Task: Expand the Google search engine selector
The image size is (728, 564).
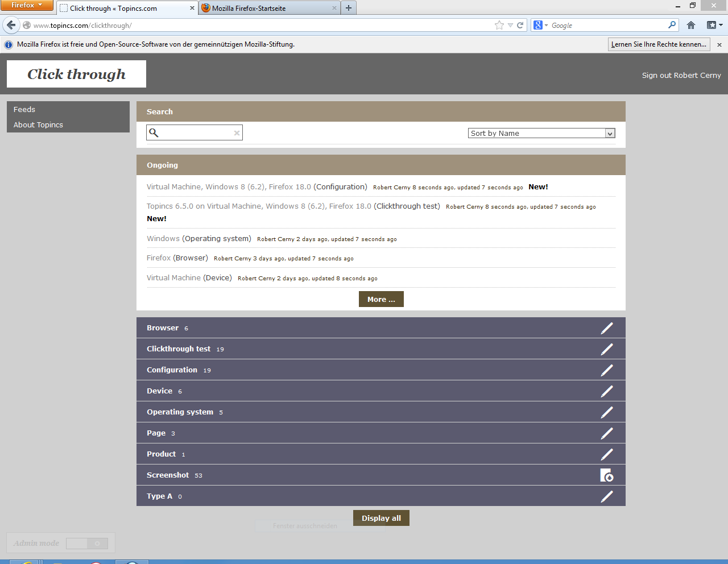Action: [540, 25]
